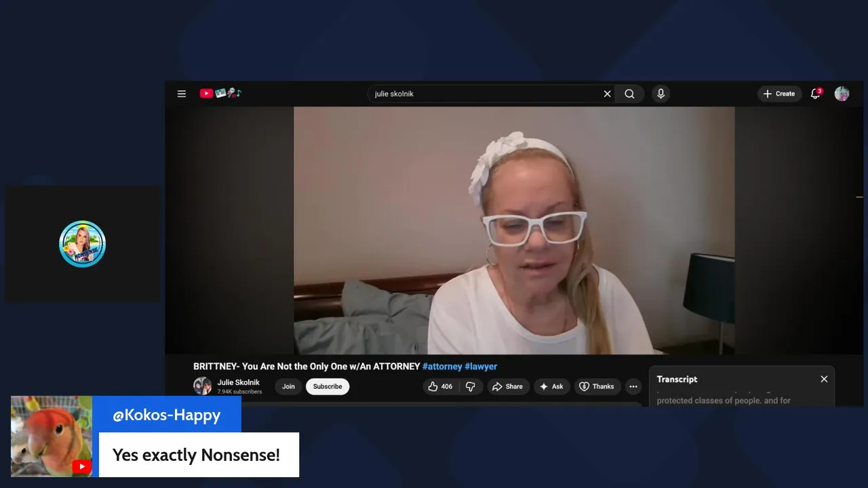Open the account avatar menu
868x488 pixels.
pos(842,94)
